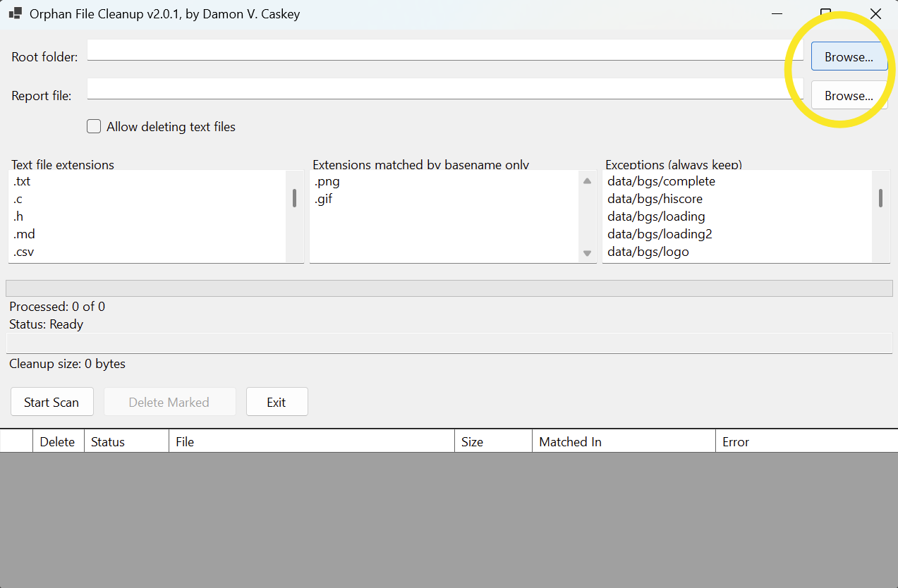This screenshot has height=588, width=898.
Task: Click the Exceptions list scrollbar thumb
Action: tap(880, 198)
